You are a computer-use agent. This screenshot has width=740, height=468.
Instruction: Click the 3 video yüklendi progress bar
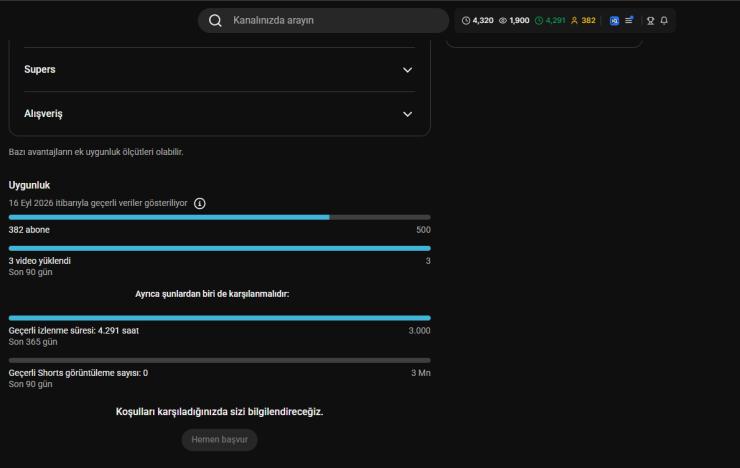coord(219,248)
